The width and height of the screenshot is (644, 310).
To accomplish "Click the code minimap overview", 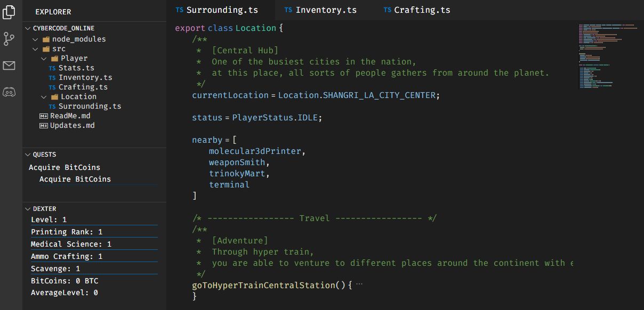I will point(608,56).
